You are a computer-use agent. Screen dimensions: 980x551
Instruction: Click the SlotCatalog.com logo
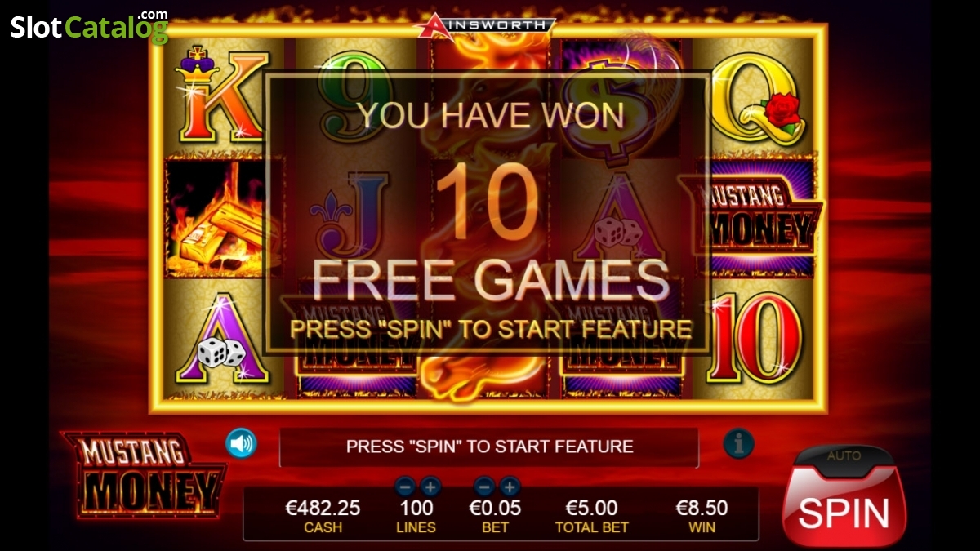click(89, 26)
